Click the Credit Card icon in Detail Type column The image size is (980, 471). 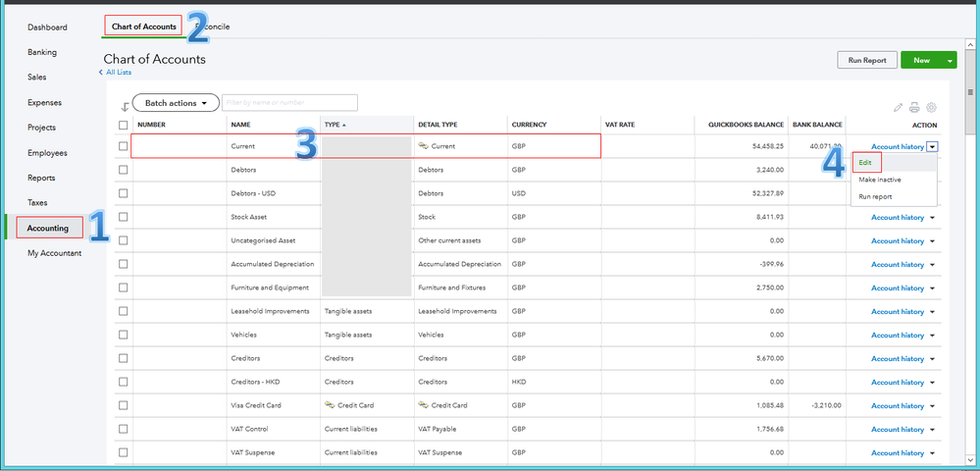(424, 405)
